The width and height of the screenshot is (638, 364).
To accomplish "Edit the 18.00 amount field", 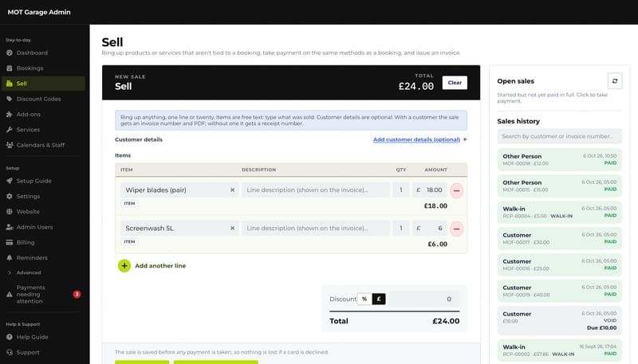I will (430, 190).
